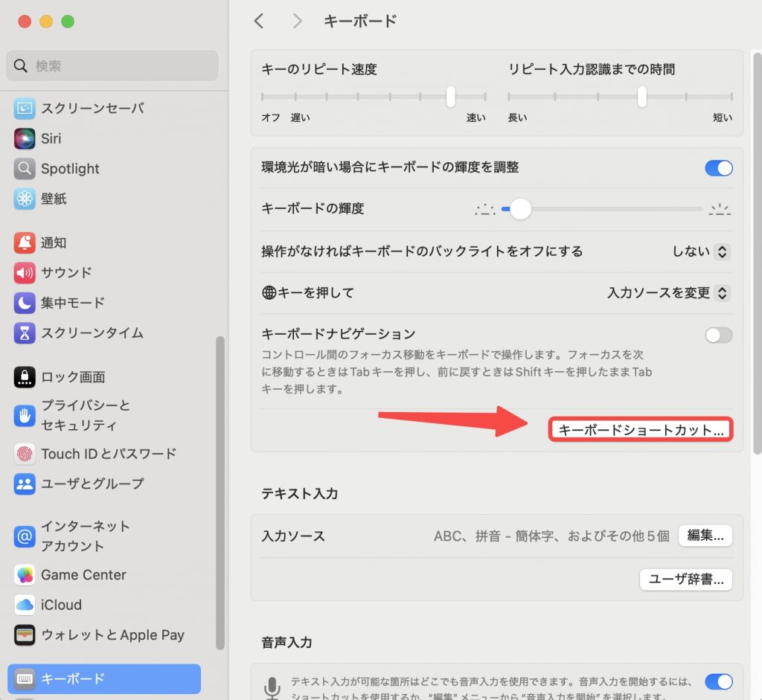
Task: Click the 集中モード moon icon
Action: pyautogui.click(x=25, y=303)
